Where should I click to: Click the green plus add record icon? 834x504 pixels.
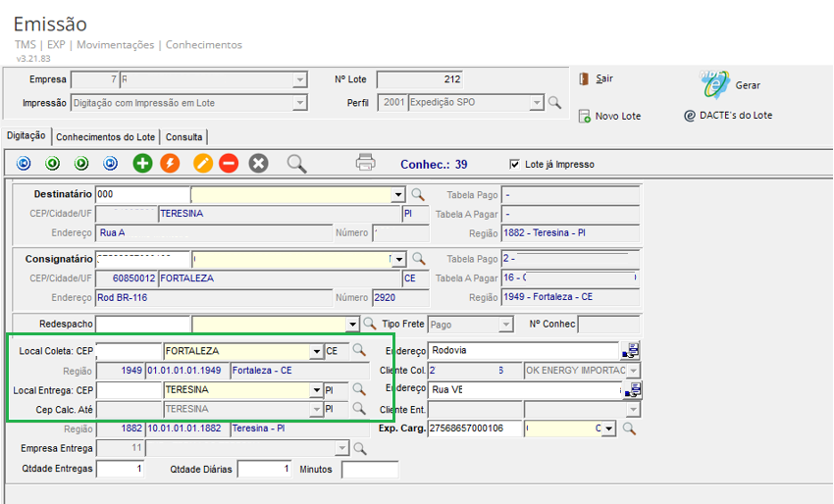pyautogui.click(x=143, y=164)
